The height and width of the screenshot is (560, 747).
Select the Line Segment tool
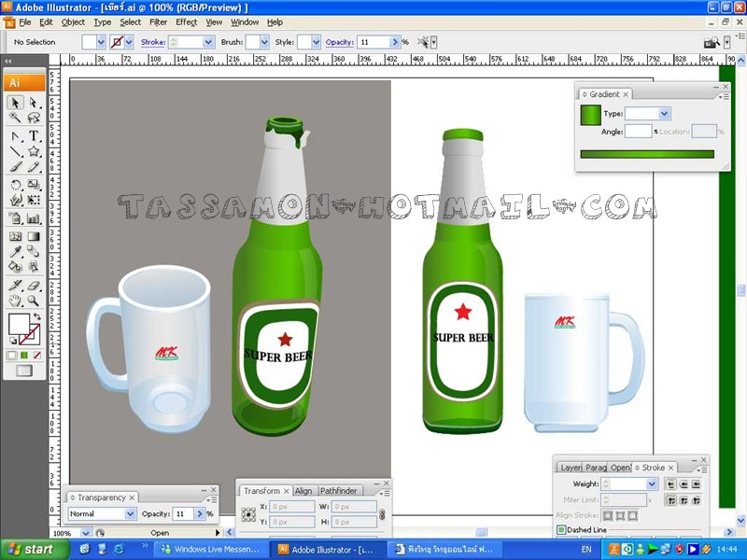click(15, 151)
